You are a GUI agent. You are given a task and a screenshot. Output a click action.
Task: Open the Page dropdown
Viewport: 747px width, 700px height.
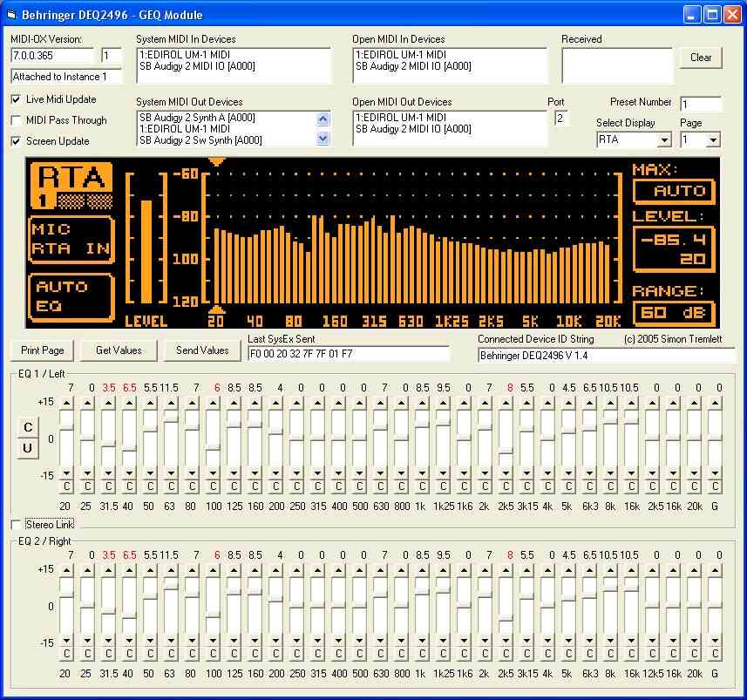tap(713, 140)
